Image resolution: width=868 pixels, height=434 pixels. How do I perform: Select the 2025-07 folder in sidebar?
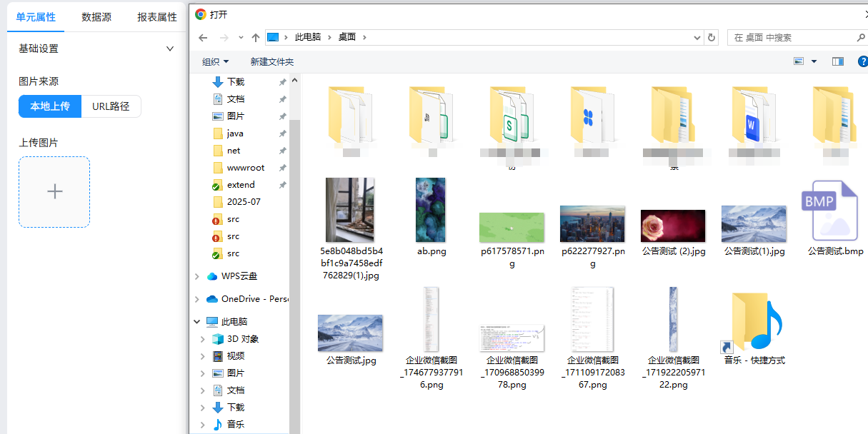(244, 202)
